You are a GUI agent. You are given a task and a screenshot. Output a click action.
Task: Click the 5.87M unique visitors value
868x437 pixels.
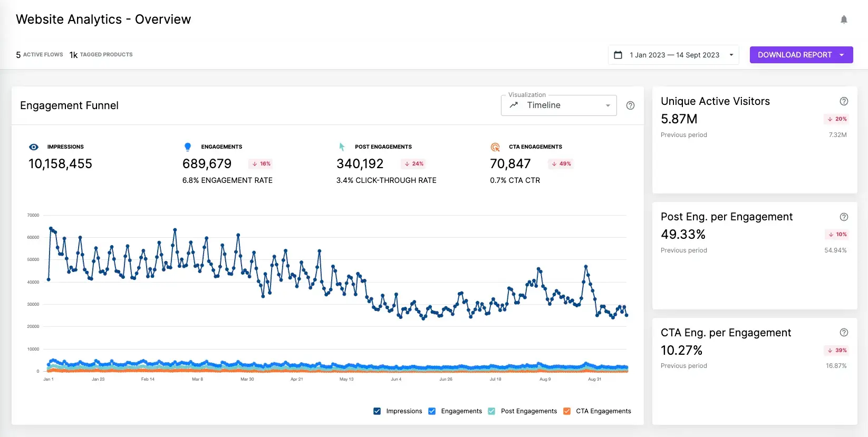pyautogui.click(x=679, y=119)
